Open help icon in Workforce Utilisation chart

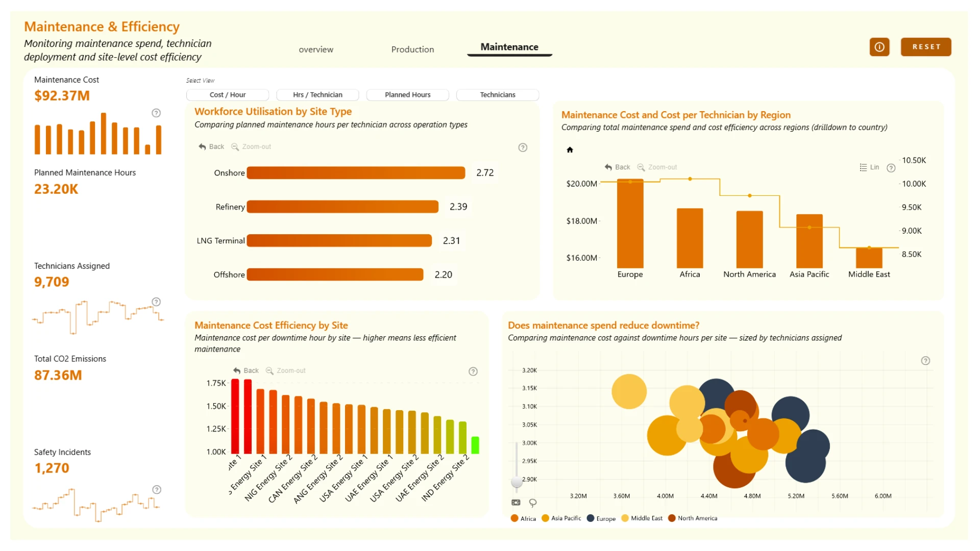tap(523, 147)
